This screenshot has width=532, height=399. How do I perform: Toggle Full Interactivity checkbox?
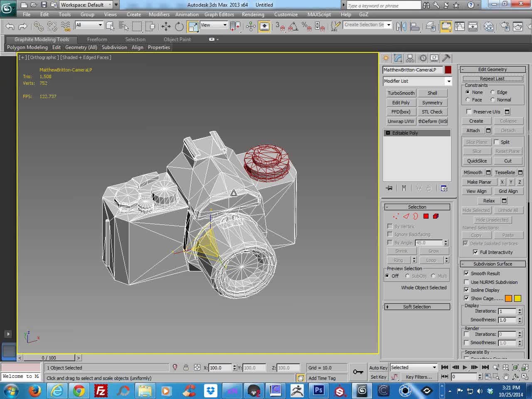pos(475,252)
